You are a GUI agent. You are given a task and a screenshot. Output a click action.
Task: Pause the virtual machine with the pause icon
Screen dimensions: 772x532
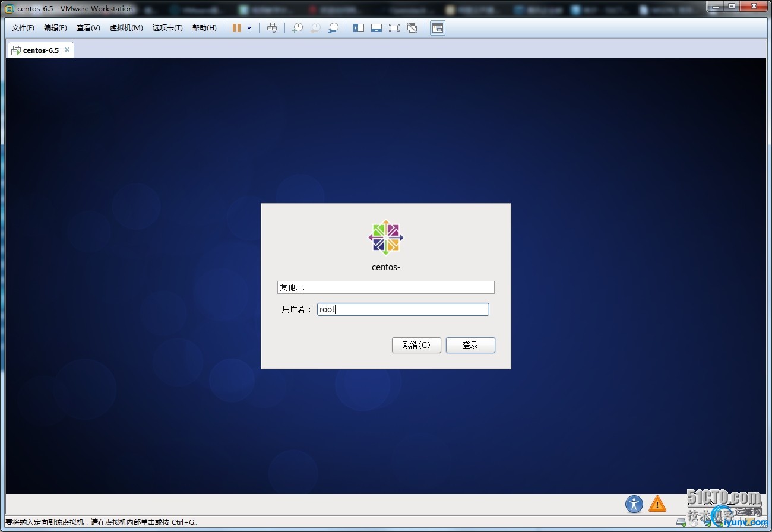pos(236,28)
